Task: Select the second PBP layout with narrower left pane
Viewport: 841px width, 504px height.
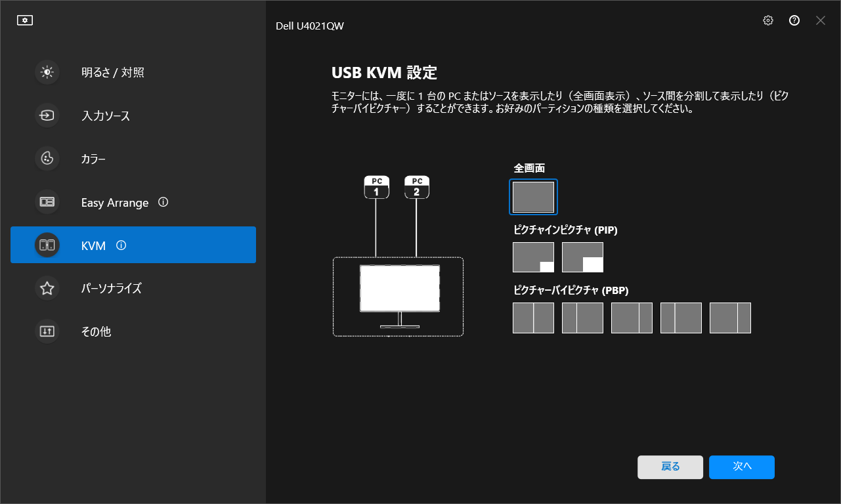Action: 582,318
